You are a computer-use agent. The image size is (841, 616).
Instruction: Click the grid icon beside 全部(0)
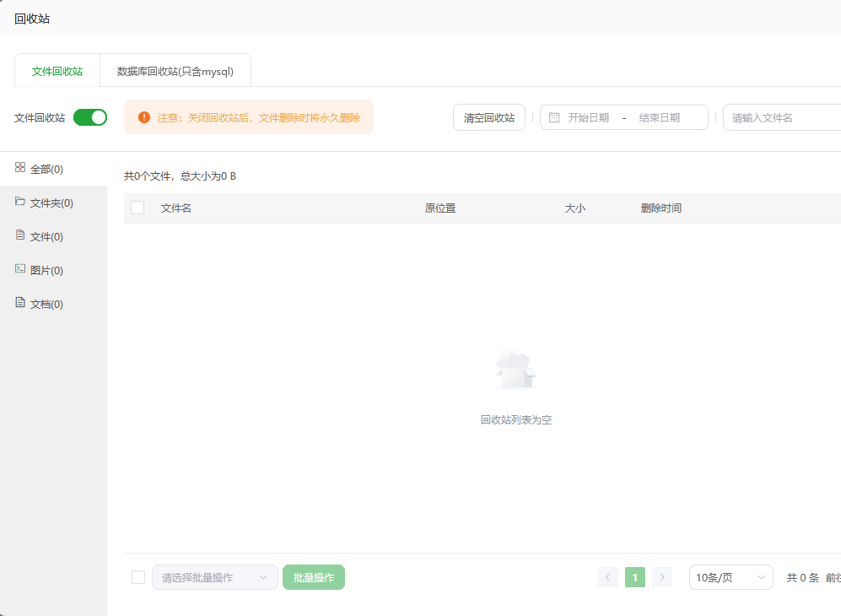[20, 168]
